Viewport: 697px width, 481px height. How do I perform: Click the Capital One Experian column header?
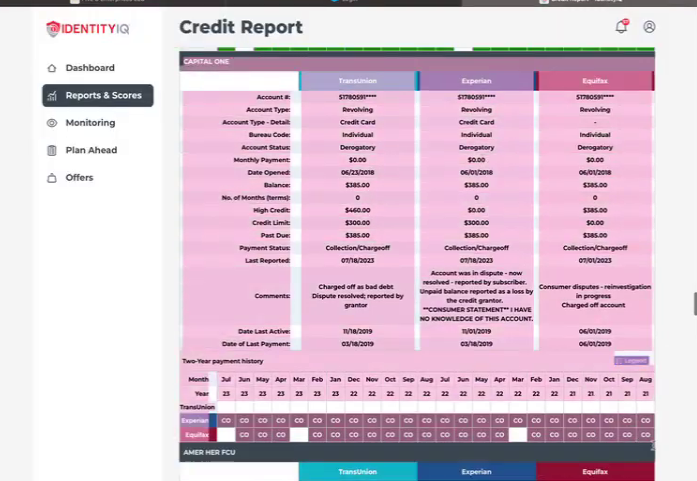[476, 81]
